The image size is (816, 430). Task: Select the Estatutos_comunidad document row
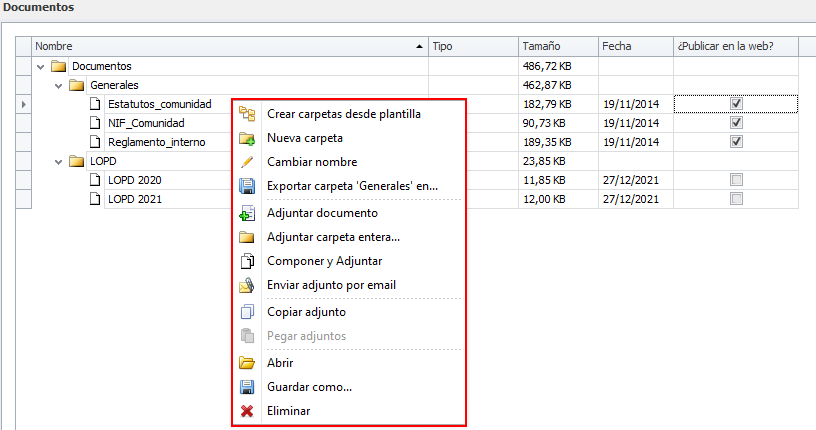click(160, 104)
